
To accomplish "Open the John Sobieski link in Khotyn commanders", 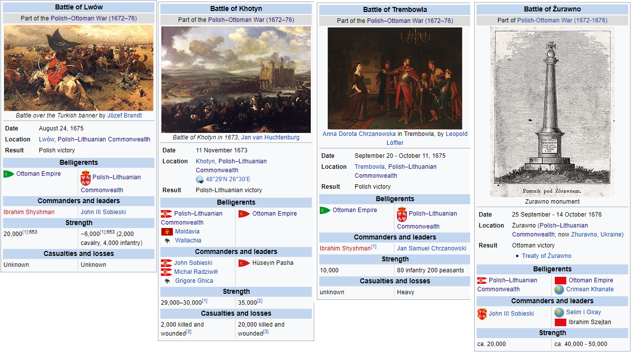I will (x=193, y=263).
